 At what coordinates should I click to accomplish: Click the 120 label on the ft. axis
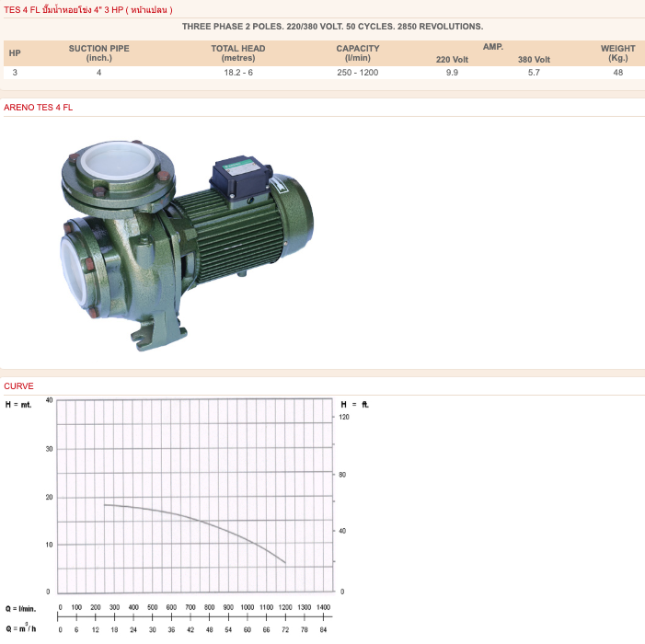(x=344, y=417)
